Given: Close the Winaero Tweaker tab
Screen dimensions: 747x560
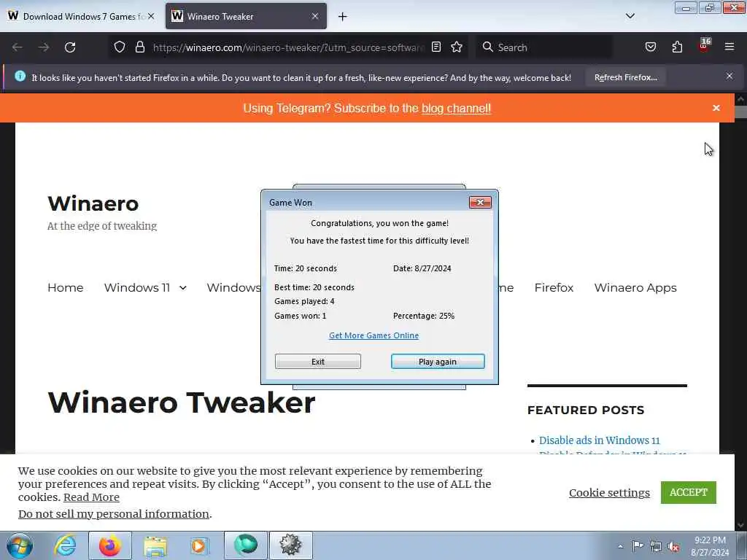Looking at the screenshot, I should [x=315, y=16].
